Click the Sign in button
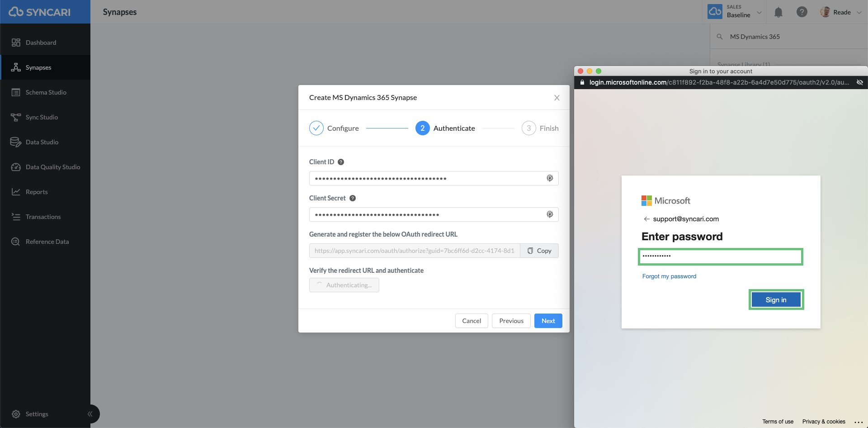 [x=776, y=300]
